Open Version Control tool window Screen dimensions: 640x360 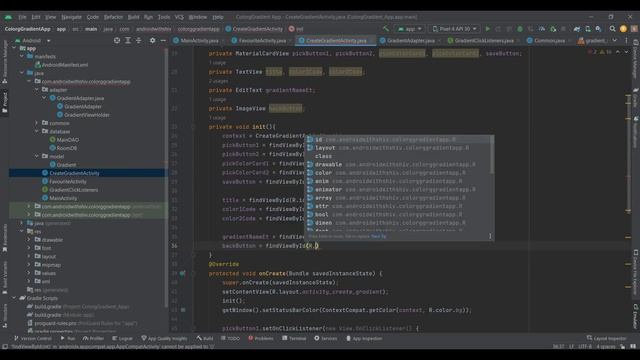tap(33, 338)
